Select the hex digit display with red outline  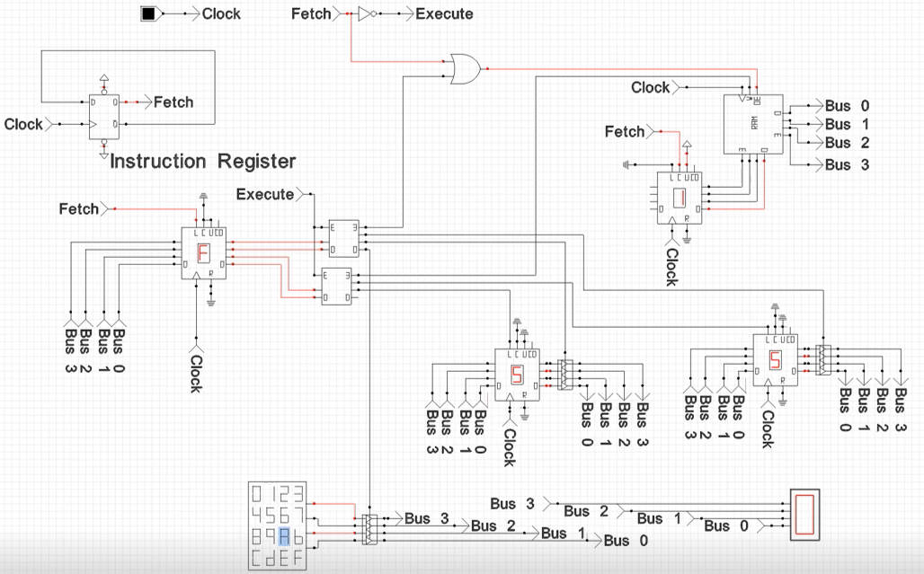click(x=804, y=514)
